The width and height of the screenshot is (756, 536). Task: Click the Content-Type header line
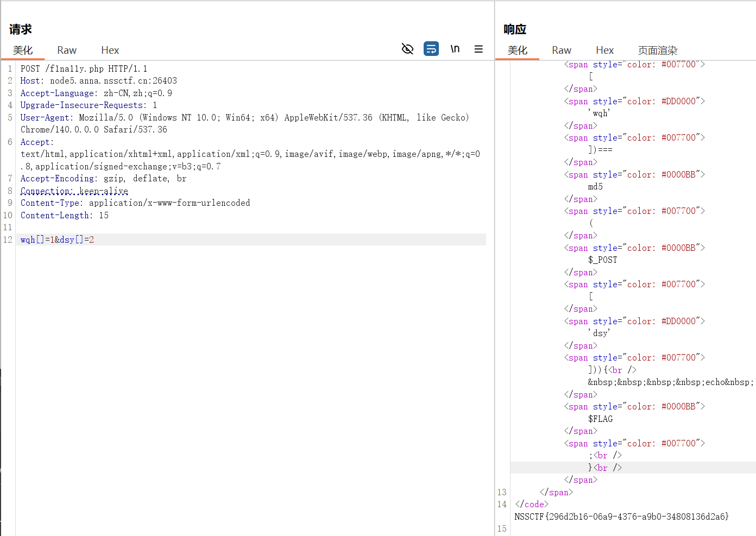coord(135,203)
